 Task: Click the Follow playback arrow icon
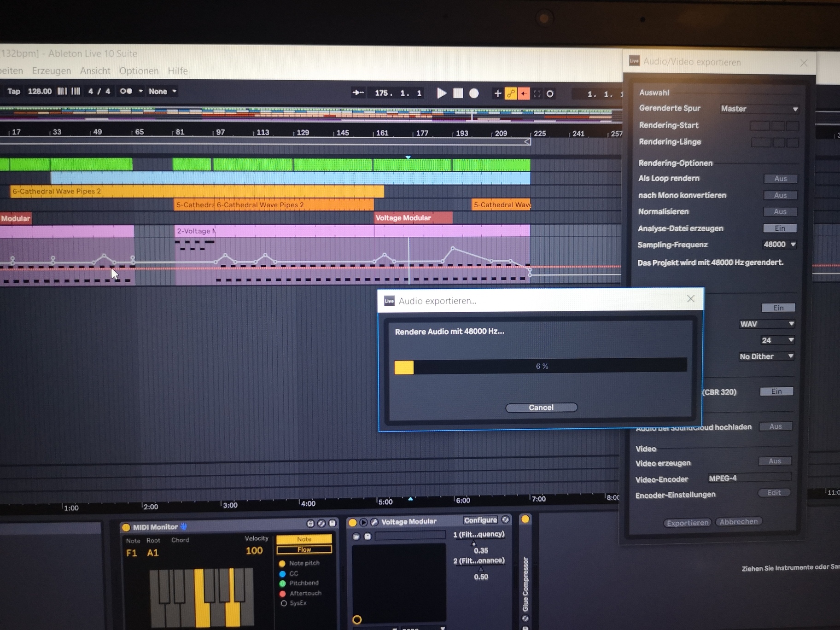click(x=358, y=93)
